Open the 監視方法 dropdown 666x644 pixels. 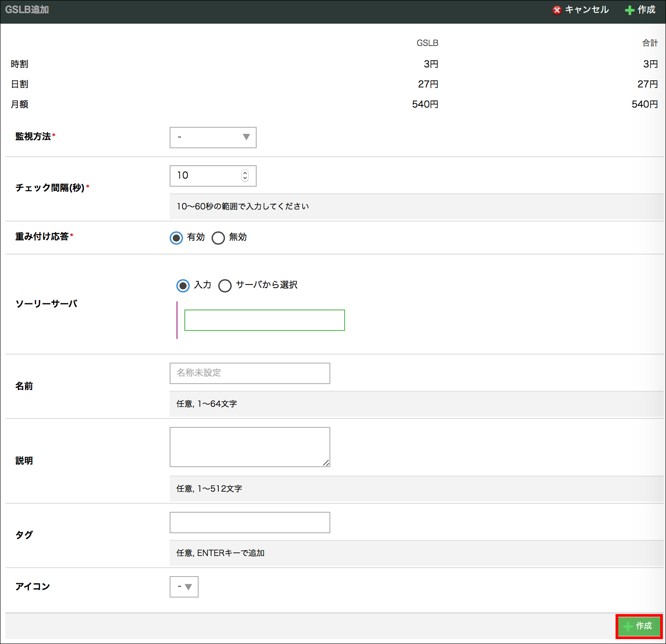point(213,137)
